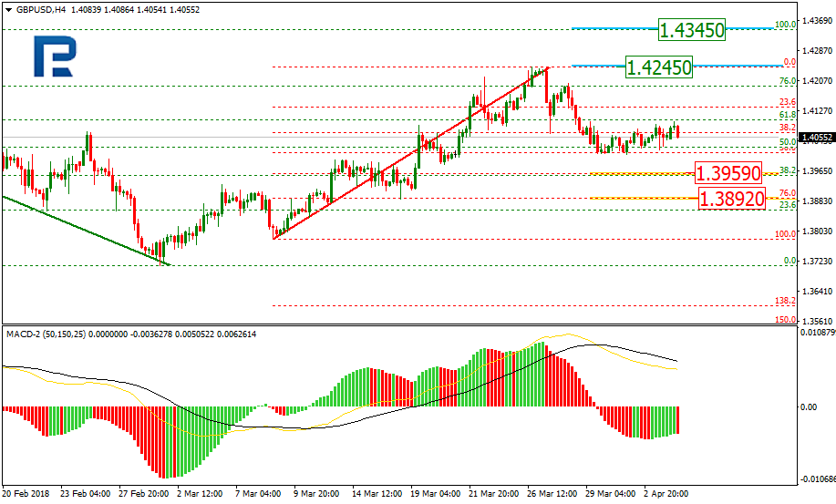Click the green descending trendline on the left
The image size is (836, 504).
pyautogui.click(x=82, y=228)
